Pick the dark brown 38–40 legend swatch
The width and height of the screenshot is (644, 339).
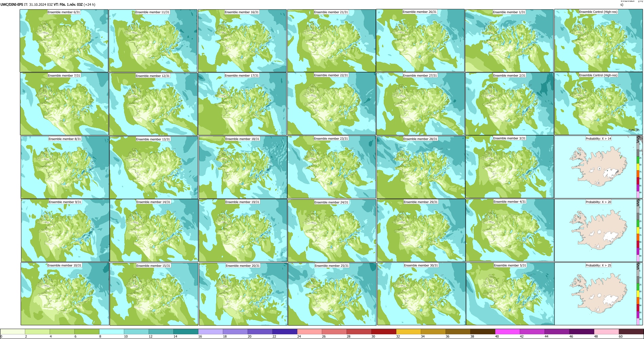point(483,332)
